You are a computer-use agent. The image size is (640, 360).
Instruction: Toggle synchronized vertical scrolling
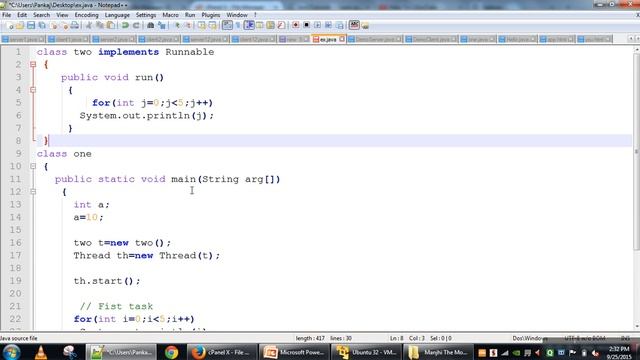click(202, 25)
